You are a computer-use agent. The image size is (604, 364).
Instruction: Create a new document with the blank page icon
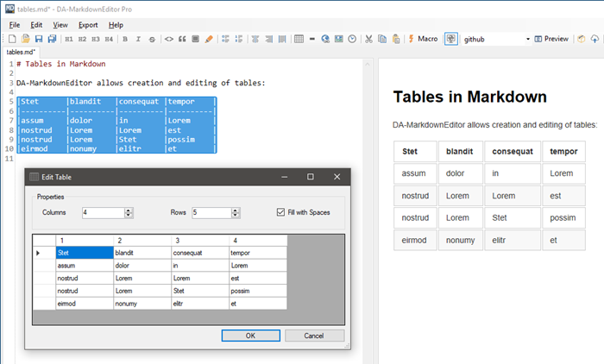point(12,39)
